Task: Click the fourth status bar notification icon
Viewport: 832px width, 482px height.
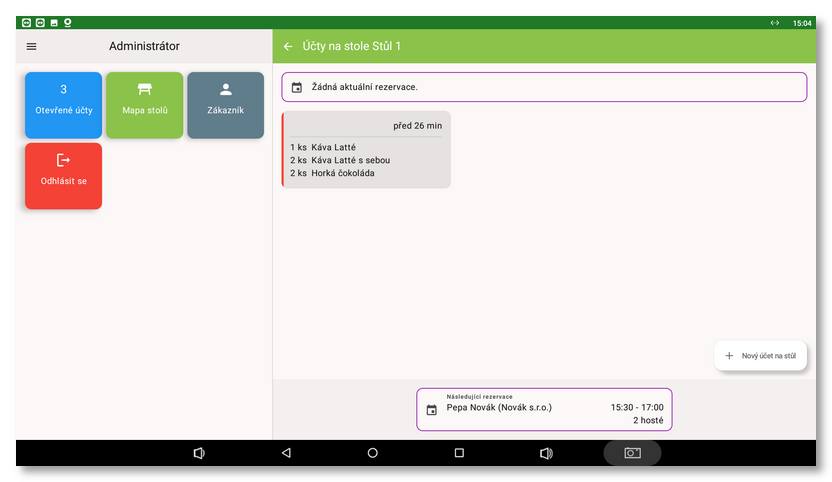Action: pyautogui.click(x=67, y=22)
